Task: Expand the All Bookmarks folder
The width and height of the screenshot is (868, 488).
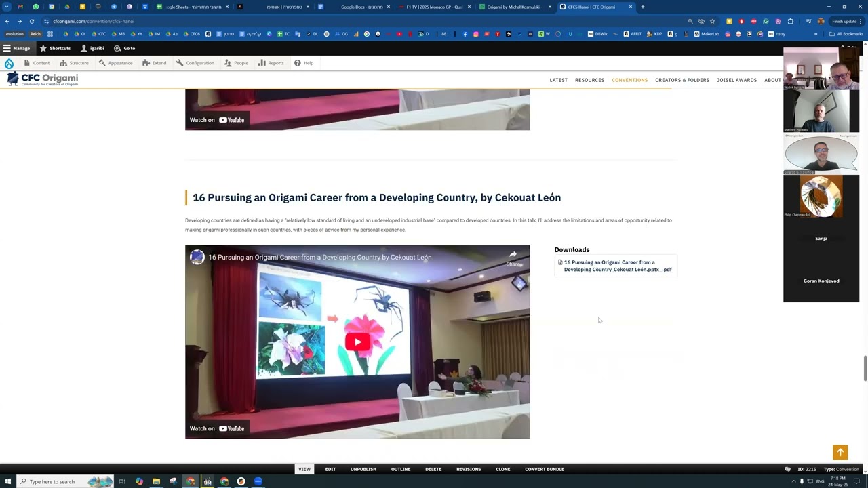Action: (x=846, y=34)
